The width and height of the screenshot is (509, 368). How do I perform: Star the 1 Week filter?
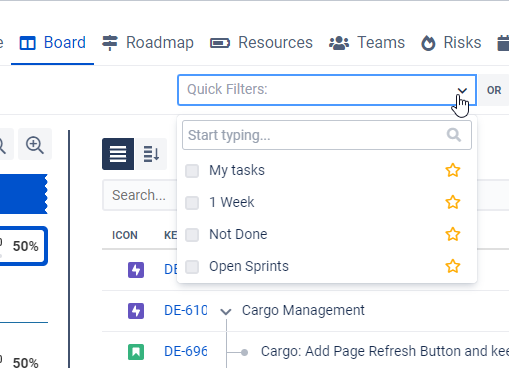(453, 202)
